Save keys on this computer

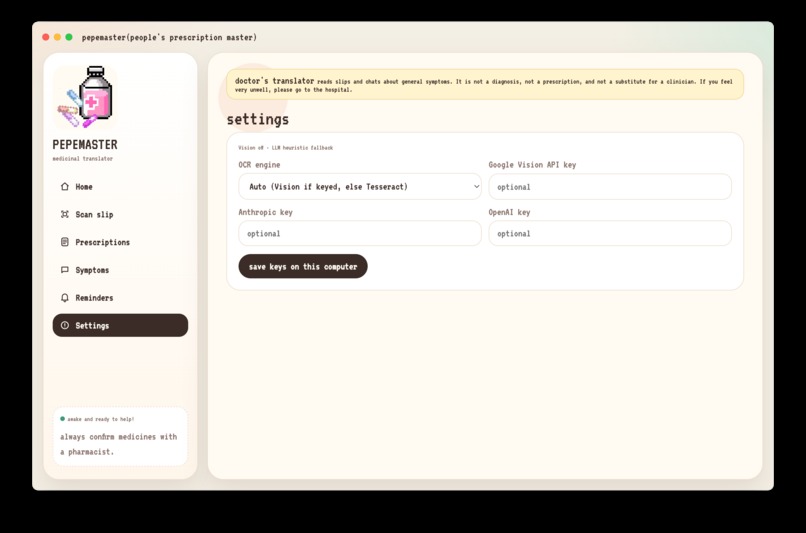click(x=303, y=266)
